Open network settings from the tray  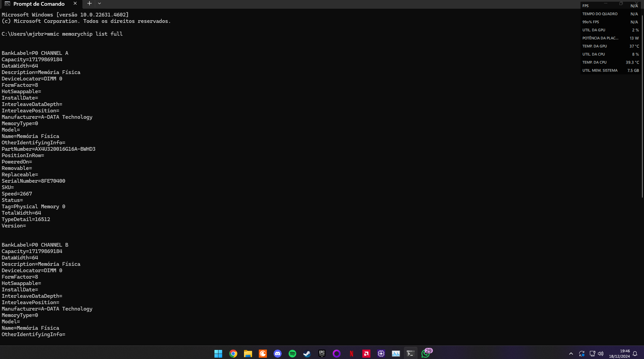coord(592,354)
